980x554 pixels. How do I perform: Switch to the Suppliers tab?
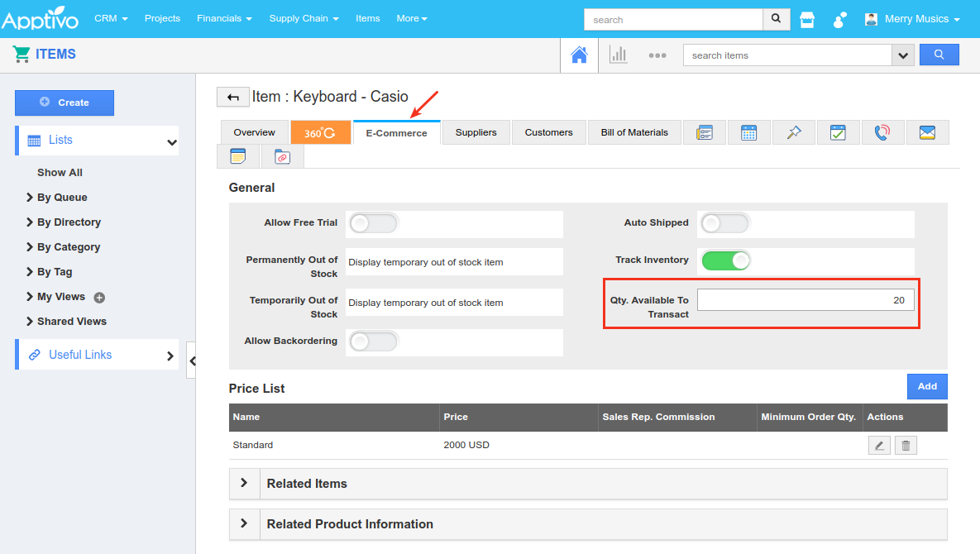[476, 132]
